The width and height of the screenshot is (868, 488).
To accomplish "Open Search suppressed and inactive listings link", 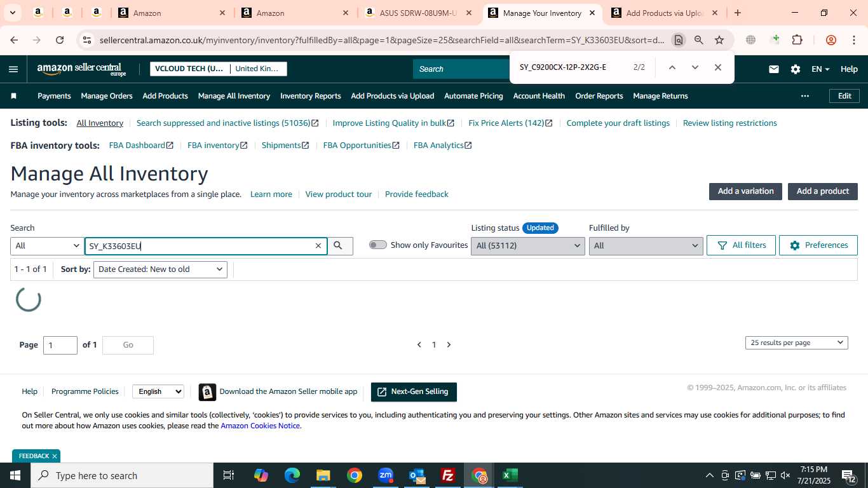I will tap(227, 123).
